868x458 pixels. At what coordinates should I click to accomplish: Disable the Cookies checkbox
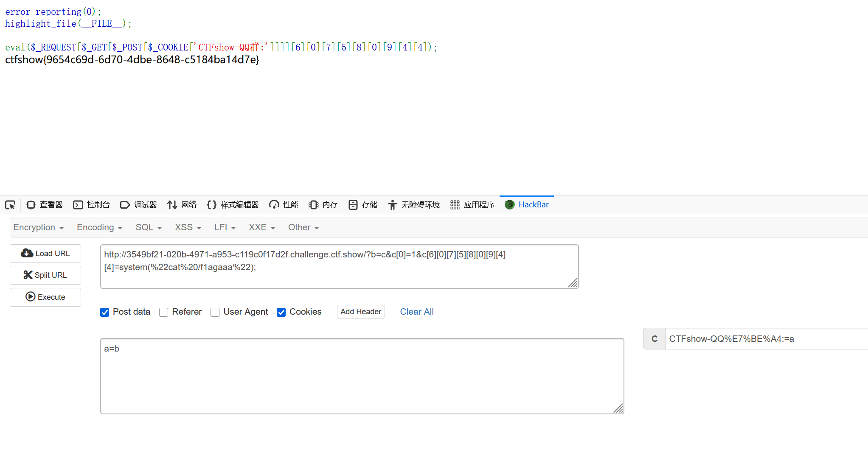tap(281, 313)
